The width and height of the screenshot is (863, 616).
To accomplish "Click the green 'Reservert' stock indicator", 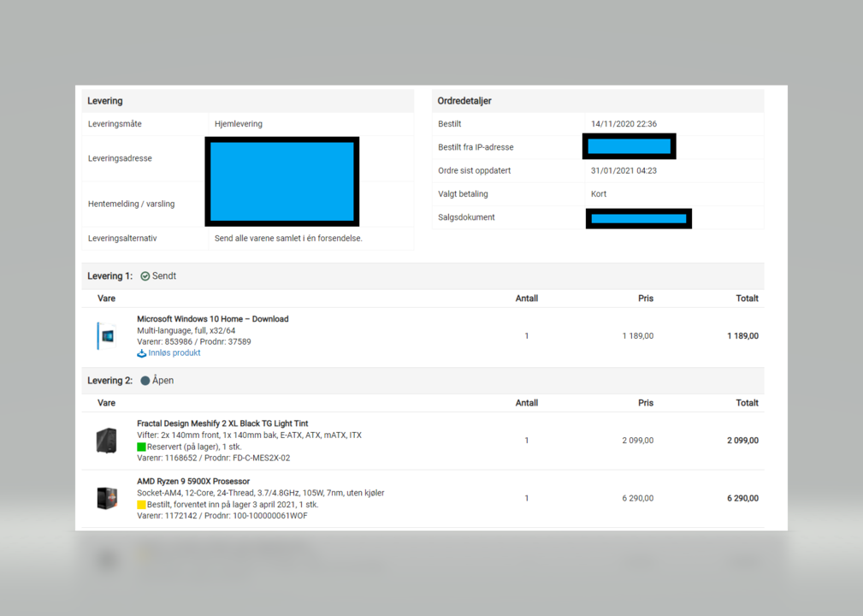I will (x=141, y=447).
